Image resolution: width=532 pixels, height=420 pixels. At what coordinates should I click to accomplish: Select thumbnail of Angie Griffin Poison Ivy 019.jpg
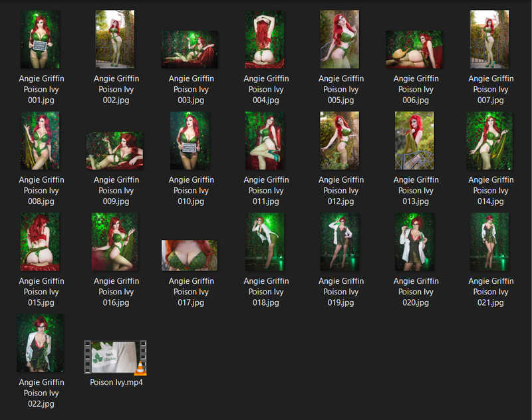pyautogui.click(x=340, y=242)
